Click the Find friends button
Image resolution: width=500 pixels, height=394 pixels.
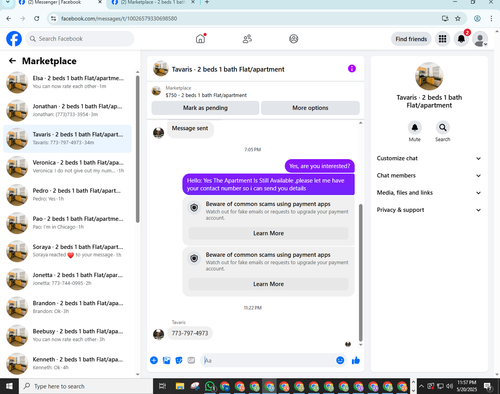point(411,39)
